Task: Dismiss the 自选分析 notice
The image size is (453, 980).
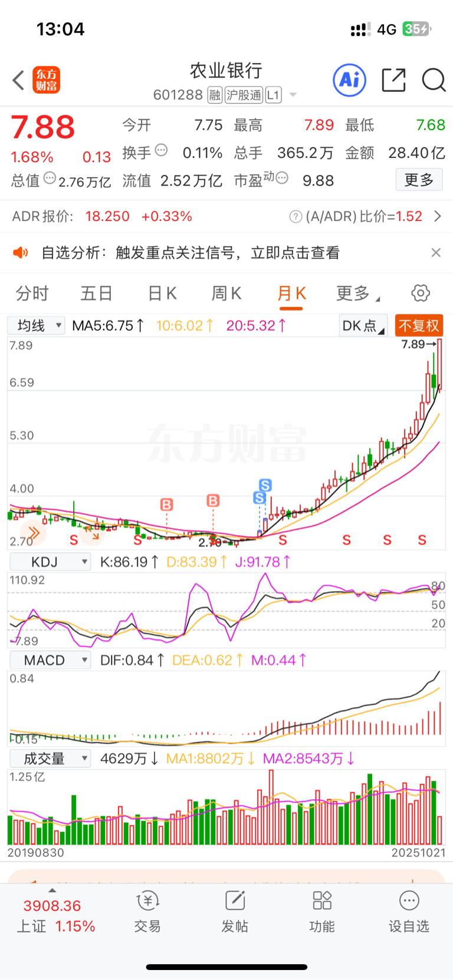Action: [436, 253]
